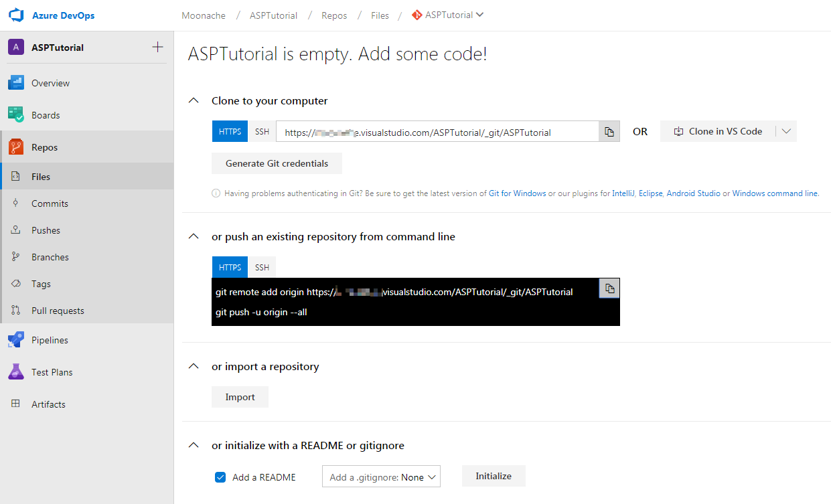Open Commits in the Repos submenu

pyautogui.click(x=86, y=203)
